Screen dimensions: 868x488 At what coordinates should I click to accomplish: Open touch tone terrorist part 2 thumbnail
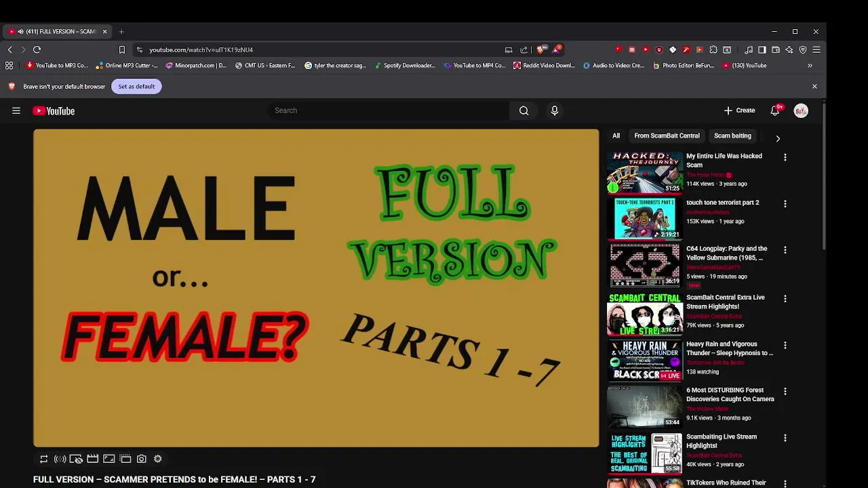(x=644, y=218)
